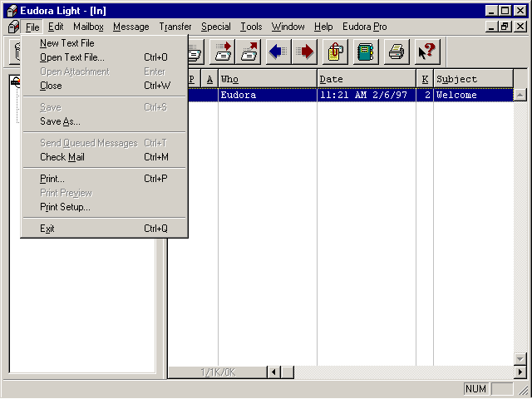The width and height of the screenshot is (532, 399).
Task: Close the inner In mailbox window
Action: point(520,27)
